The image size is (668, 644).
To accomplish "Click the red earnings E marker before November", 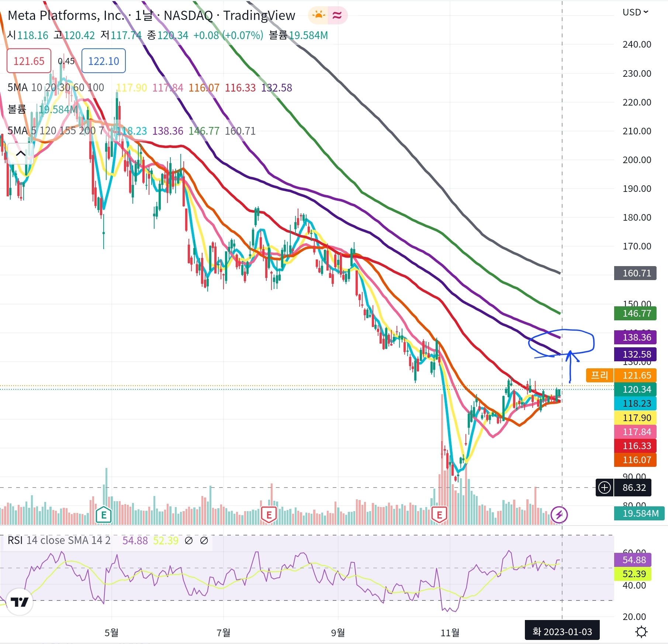I will 439,514.
